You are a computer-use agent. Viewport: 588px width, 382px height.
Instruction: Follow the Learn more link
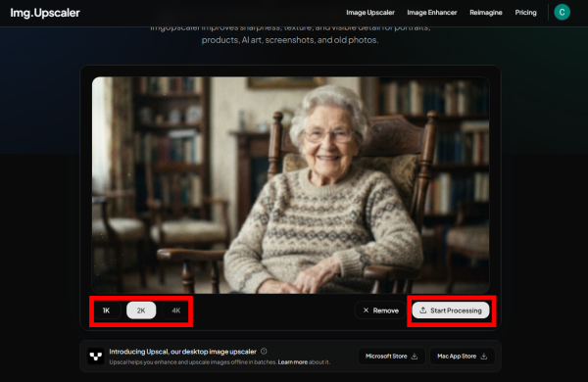point(292,362)
